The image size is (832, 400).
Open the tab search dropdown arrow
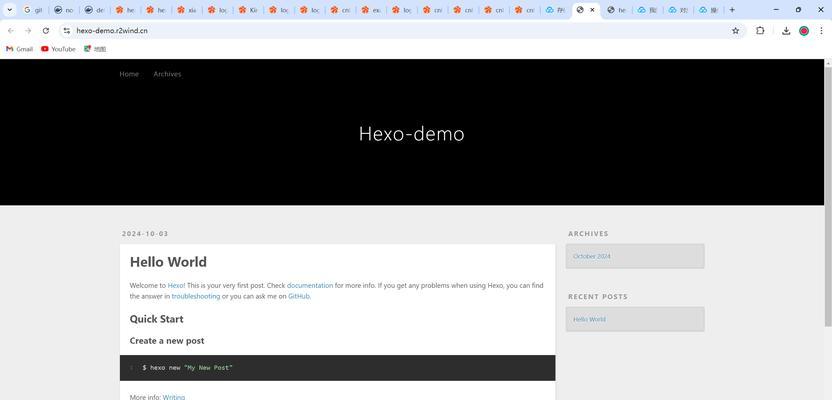(9, 10)
